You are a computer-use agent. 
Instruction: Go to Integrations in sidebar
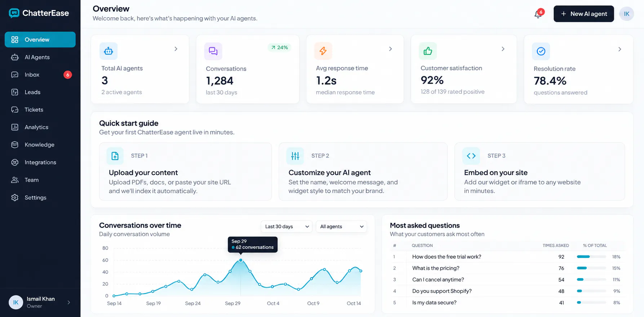40,162
